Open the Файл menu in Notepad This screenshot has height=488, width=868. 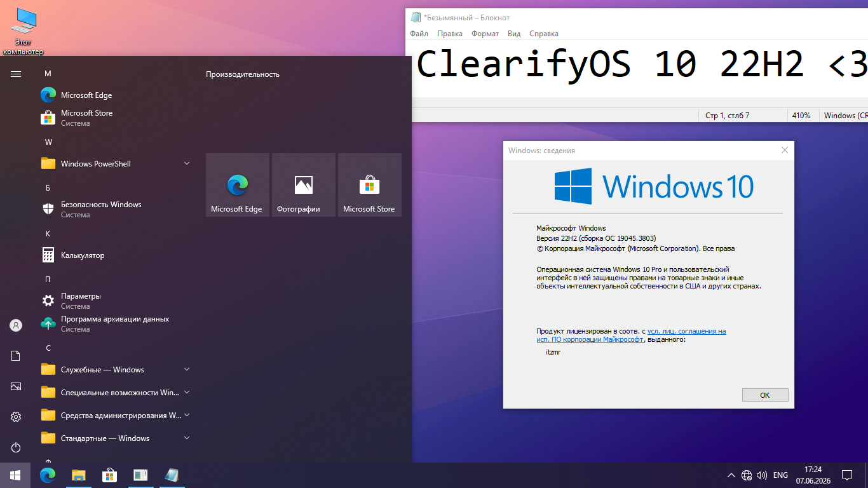pyautogui.click(x=419, y=34)
